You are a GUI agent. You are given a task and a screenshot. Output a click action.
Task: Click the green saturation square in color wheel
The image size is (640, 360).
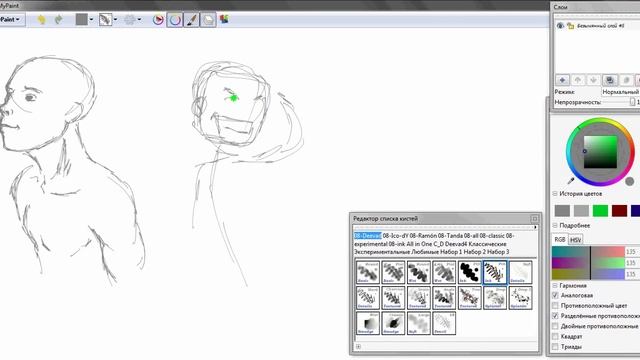pyautogui.click(x=600, y=152)
